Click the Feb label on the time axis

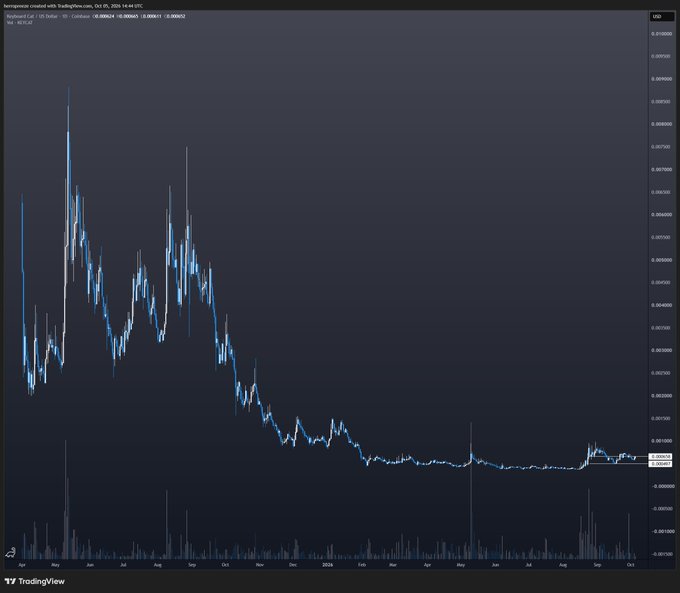coord(362,565)
